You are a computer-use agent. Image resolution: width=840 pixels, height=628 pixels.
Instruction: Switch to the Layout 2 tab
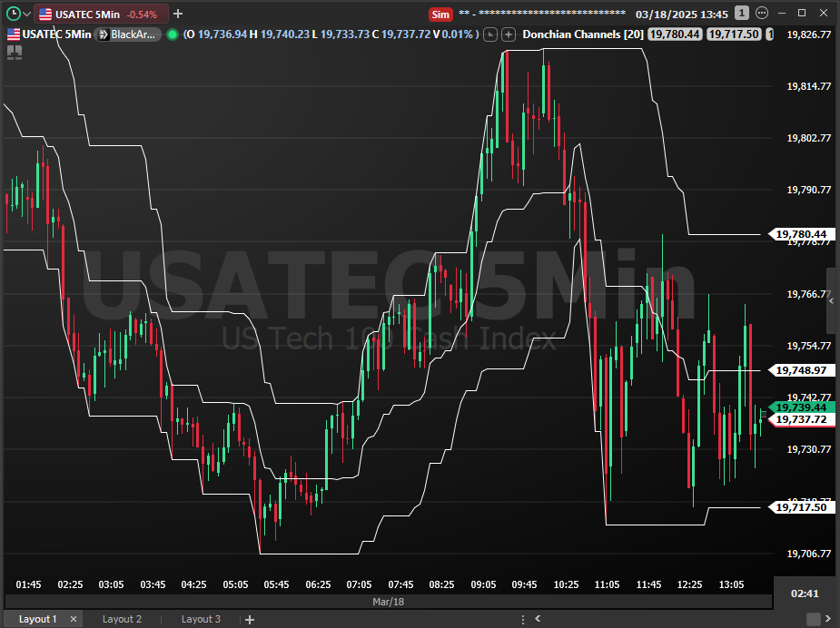click(x=122, y=619)
